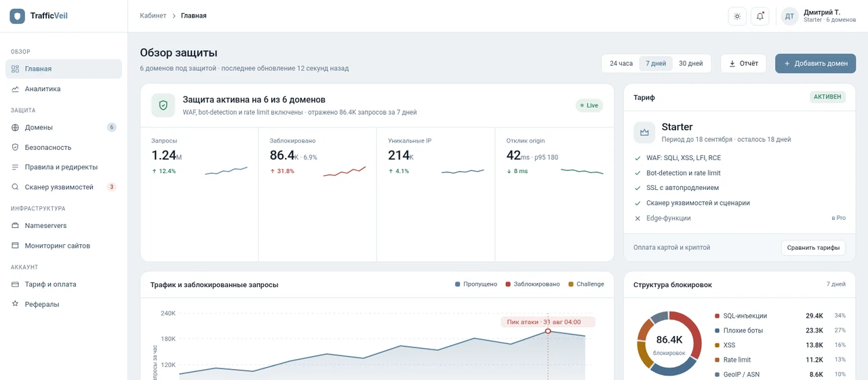Open Главная in the sidebar
This screenshot has height=380, width=868.
tap(64, 69)
